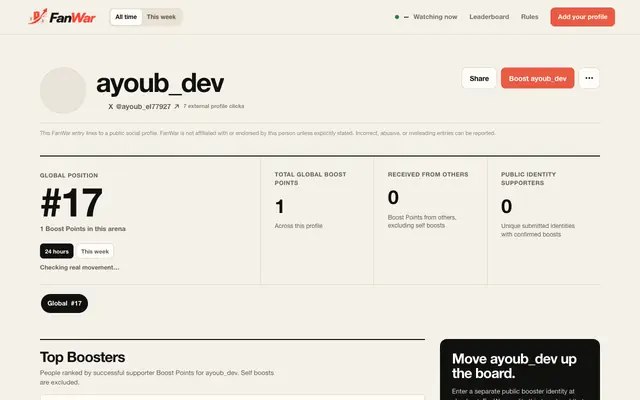Click the #17 global position number
The width and height of the screenshot is (640, 400).
(71, 202)
